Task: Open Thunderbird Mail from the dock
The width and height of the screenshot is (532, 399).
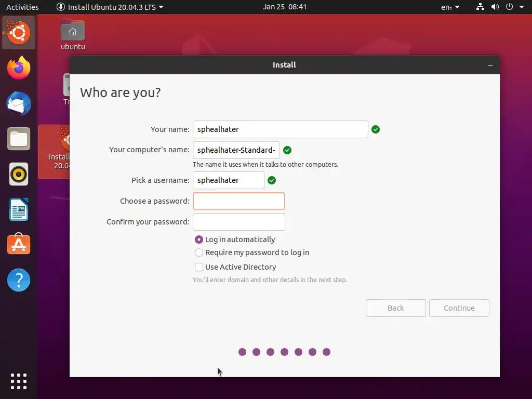Action: pyautogui.click(x=19, y=103)
